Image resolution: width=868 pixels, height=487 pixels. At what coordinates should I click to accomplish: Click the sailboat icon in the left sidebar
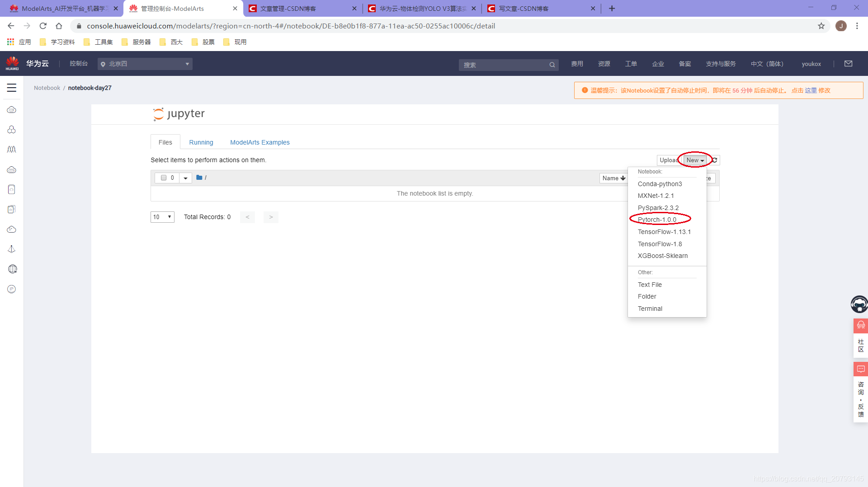click(12, 249)
